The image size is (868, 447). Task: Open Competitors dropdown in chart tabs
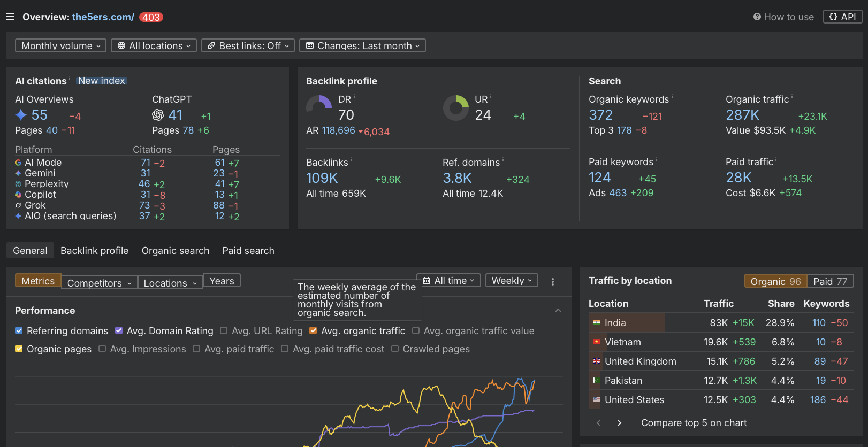(100, 283)
